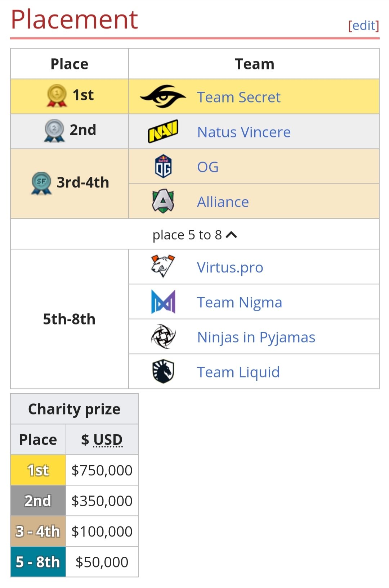
Task: Go to the Ninjas in Pyjamas link
Action: tap(256, 337)
